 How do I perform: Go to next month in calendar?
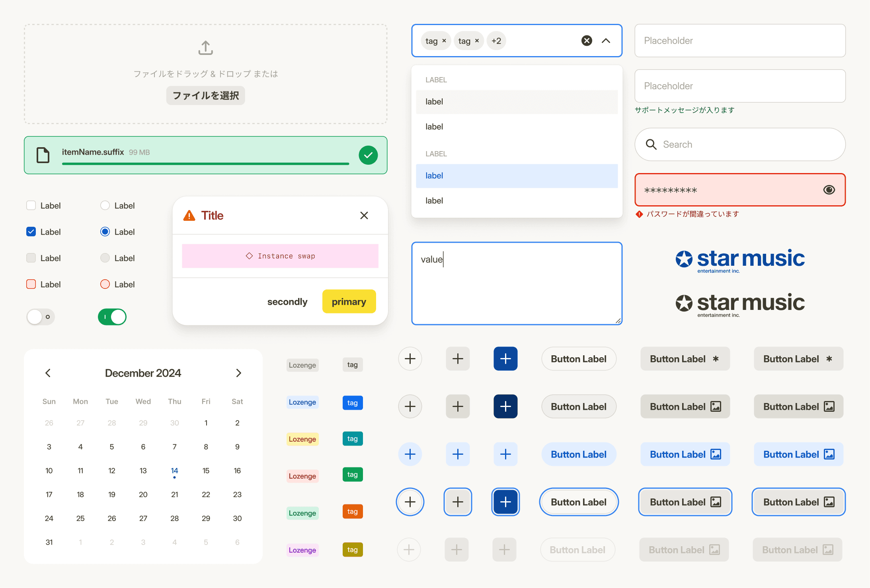point(238,373)
